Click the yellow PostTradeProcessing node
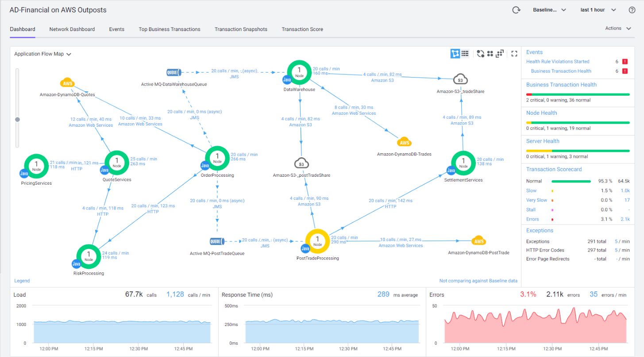644x357 pixels. [x=317, y=241]
